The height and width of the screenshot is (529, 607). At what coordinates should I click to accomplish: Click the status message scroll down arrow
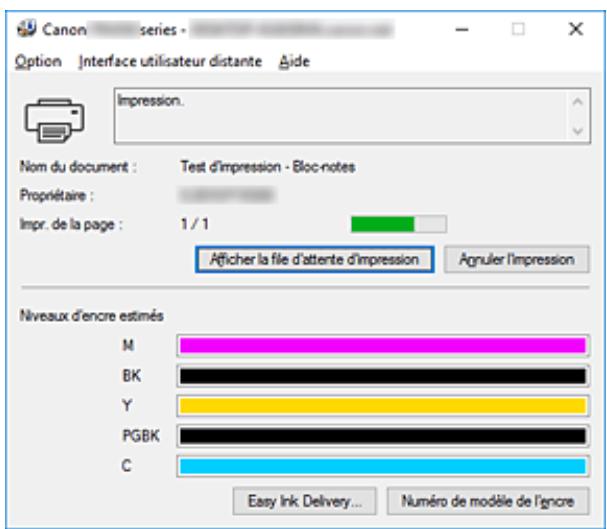pyautogui.click(x=578, y=131)
